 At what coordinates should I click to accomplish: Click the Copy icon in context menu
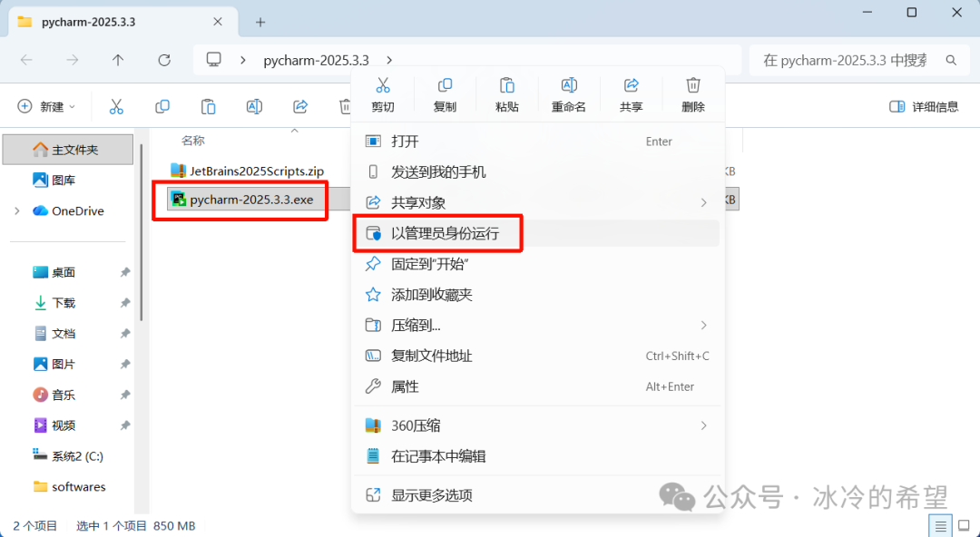coord(445,86)
